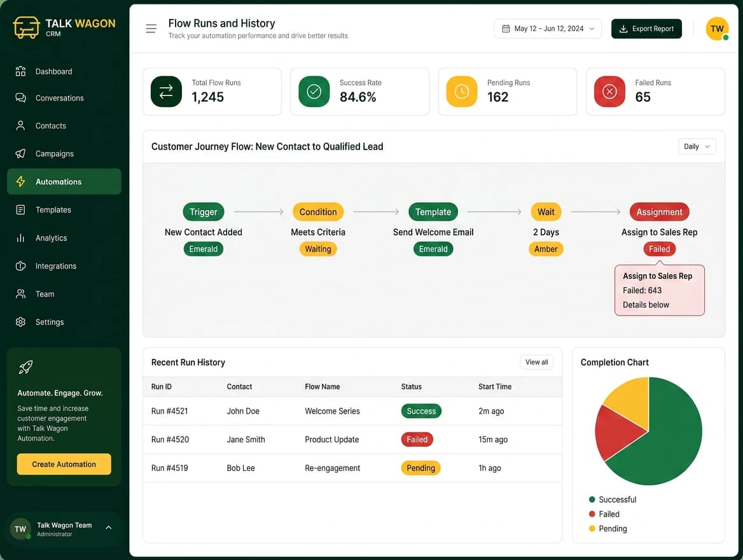Click the Status column header
The width and height of the screenshot is (743, 560).
pos(412,386)
